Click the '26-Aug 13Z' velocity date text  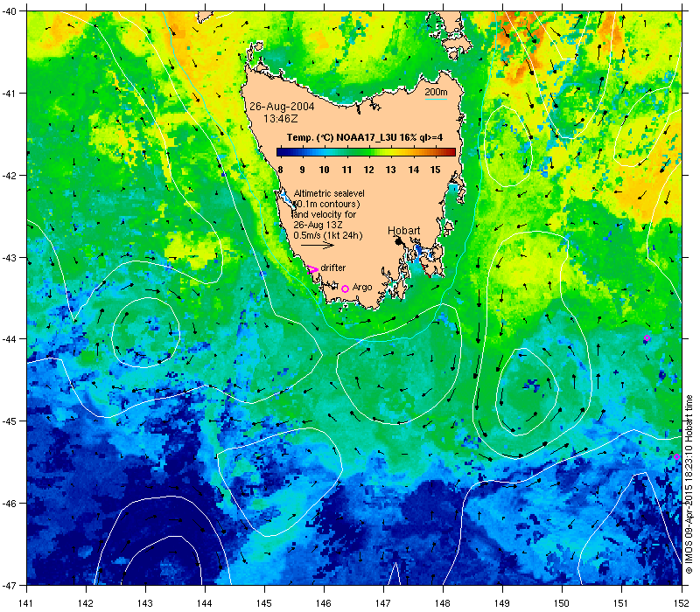[x=318, y=225]
